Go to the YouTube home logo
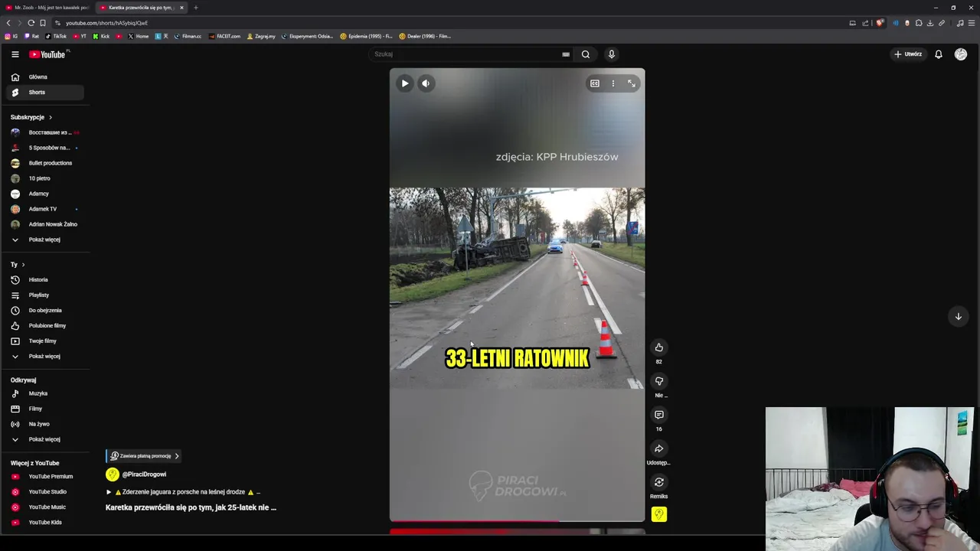The width and height of the screenshot is (980, 551). coord(47,54)
